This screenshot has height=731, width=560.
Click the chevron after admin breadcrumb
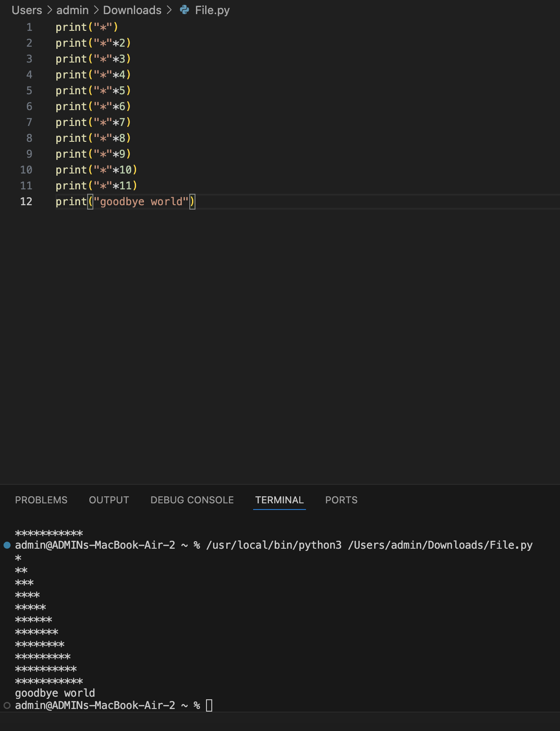point(96,10)
